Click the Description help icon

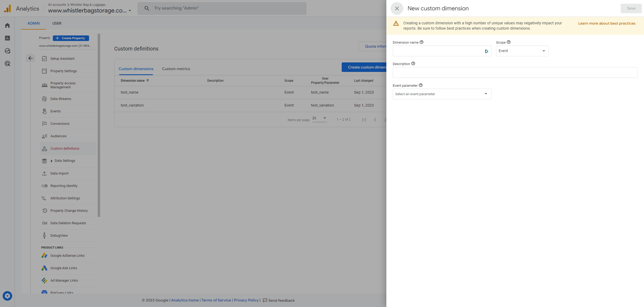tap(413, 63)
